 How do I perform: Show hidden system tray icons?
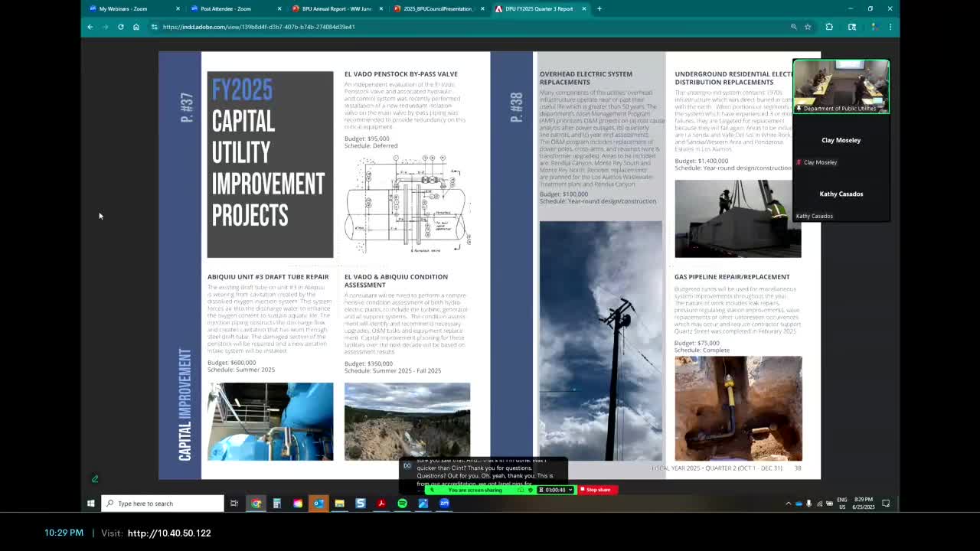[x=789, y=504]
